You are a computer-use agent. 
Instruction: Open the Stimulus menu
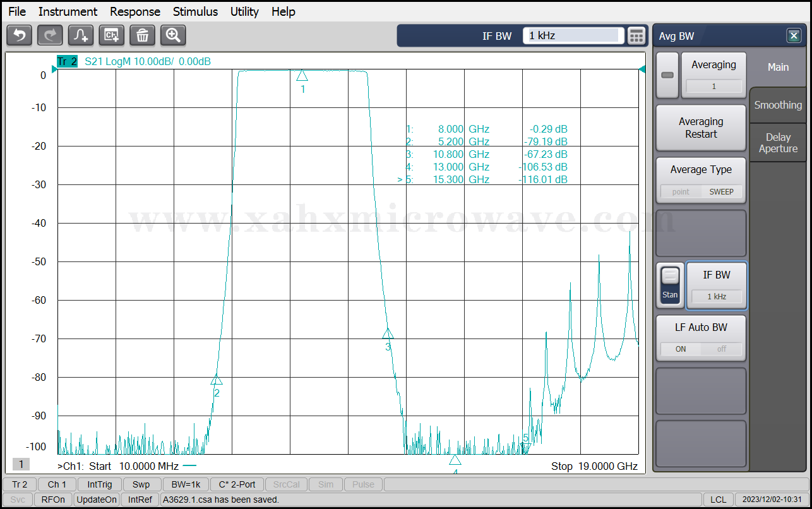(x=195, y=11)
